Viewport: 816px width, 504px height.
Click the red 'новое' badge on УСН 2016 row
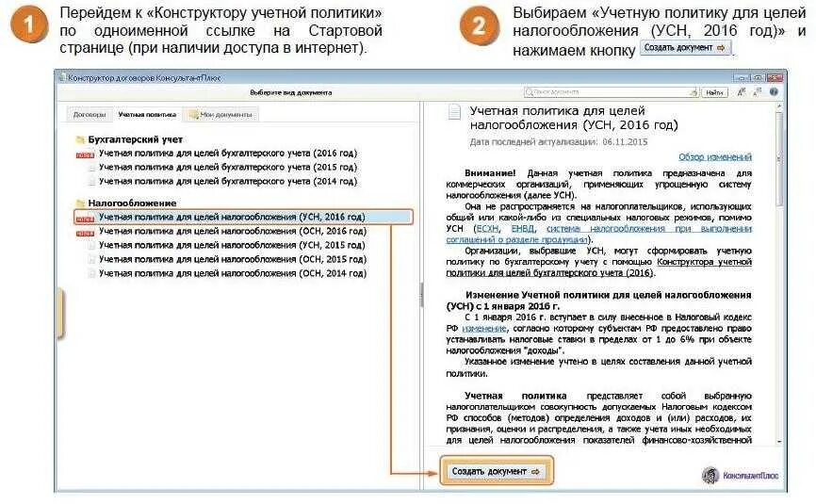pos(86,219)
